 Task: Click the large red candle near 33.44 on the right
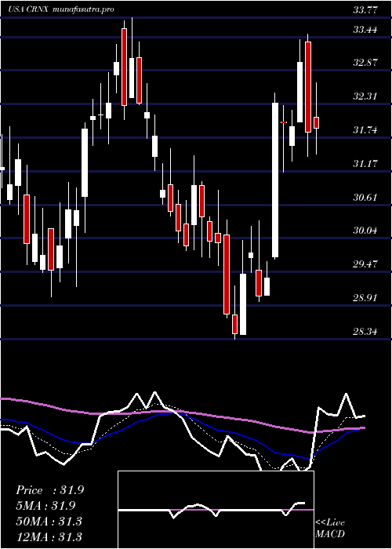308,87
